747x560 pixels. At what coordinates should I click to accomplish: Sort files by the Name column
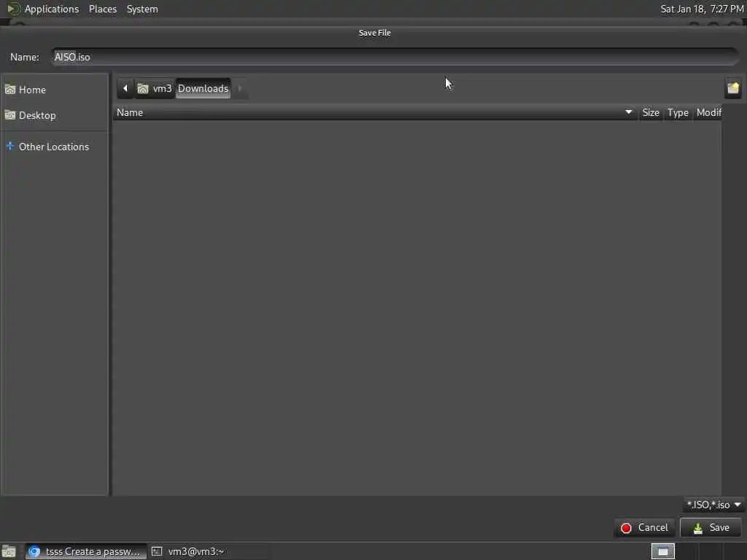pyautogui.click(x=375, y=113)
